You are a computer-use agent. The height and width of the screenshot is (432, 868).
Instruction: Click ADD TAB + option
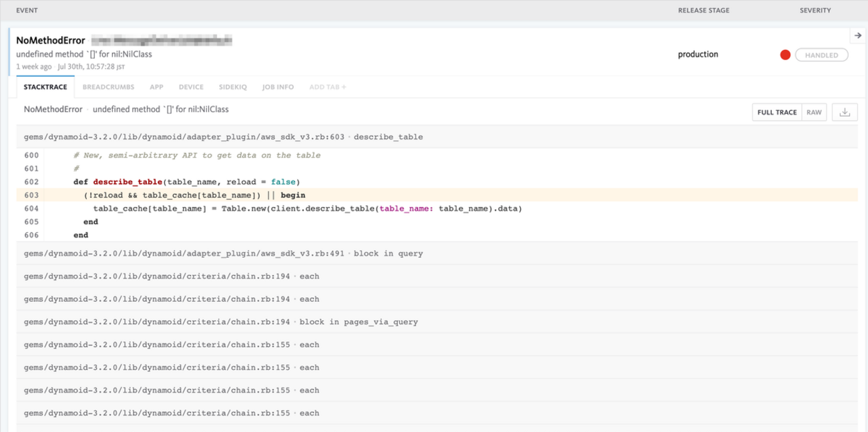tap(328, 87)
